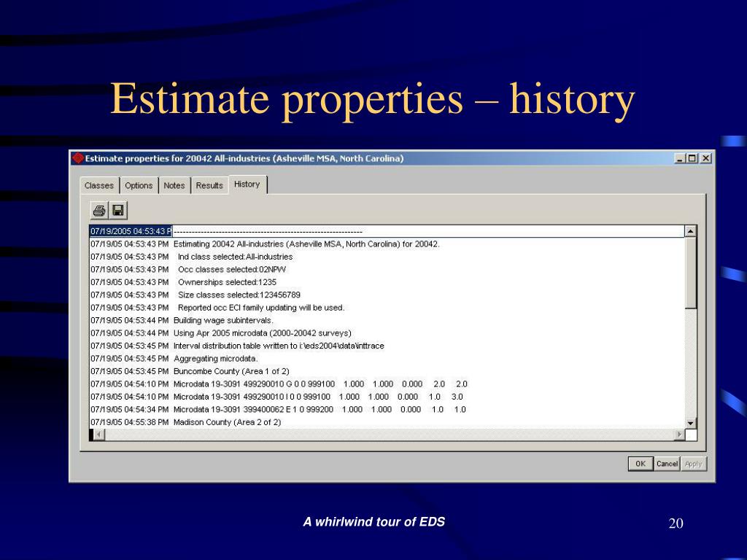The height and width of the screenshot is (560, 747).
Task: Select row 'Using Apr 2005 microdata'
Action: point(387,332)
